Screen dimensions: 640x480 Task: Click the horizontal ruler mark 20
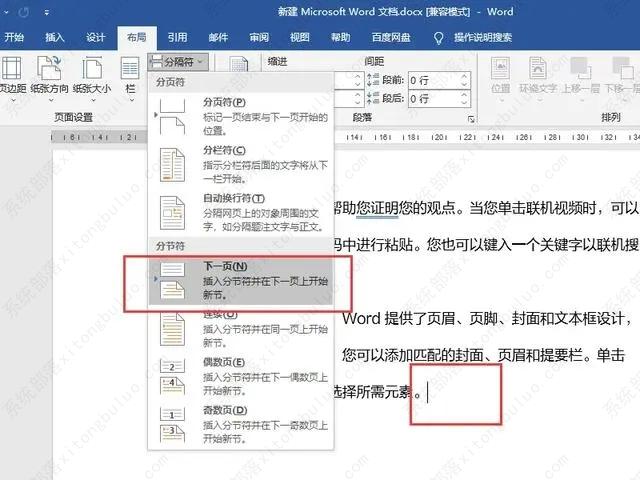click(439, 138)
